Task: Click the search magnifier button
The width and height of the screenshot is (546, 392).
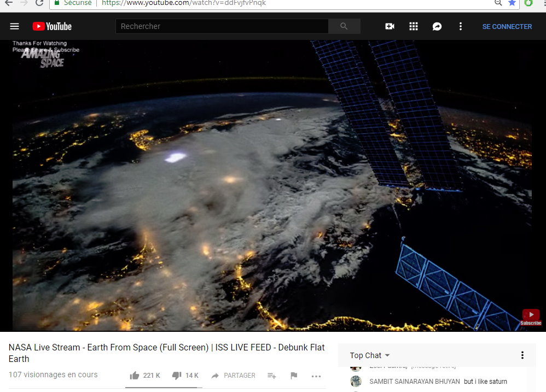Action: 344,26
